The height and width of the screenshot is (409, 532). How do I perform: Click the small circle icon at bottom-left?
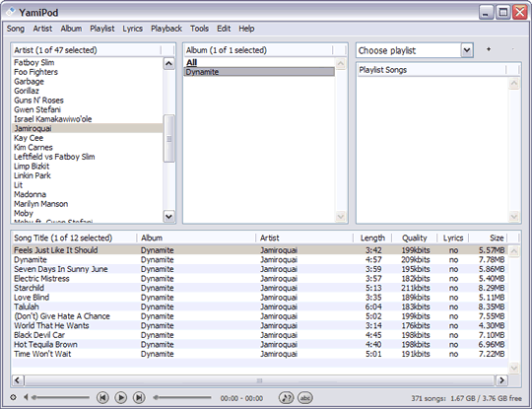click(x=13, y=397)
